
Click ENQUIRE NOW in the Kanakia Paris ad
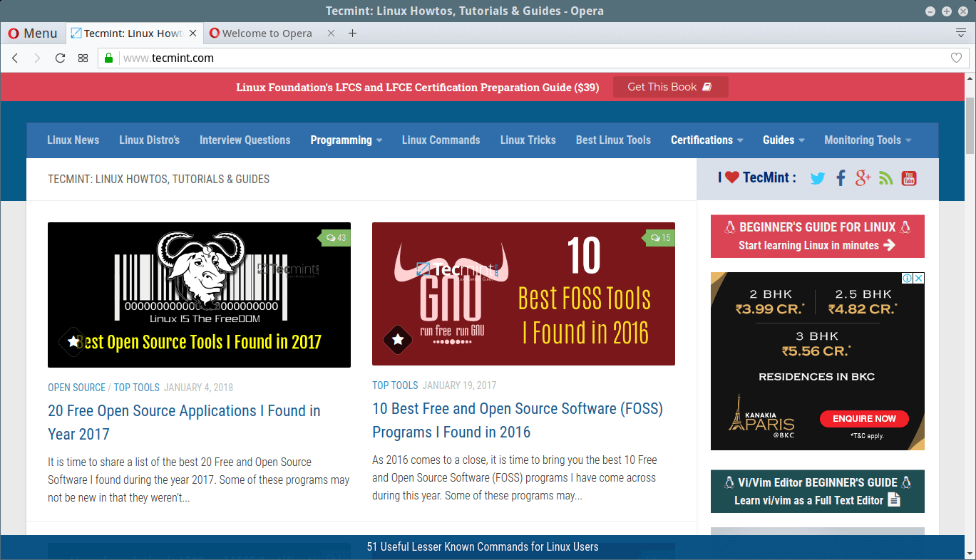coord(864,419)
